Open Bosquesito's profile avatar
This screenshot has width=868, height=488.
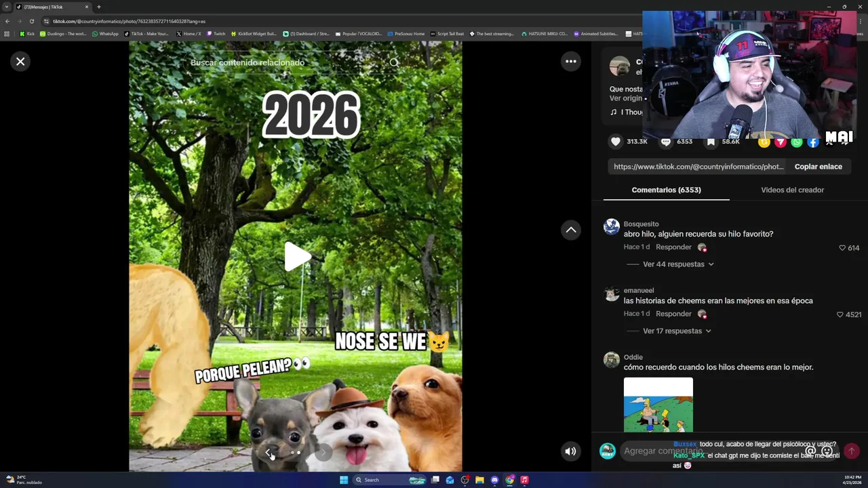[612, 227]
